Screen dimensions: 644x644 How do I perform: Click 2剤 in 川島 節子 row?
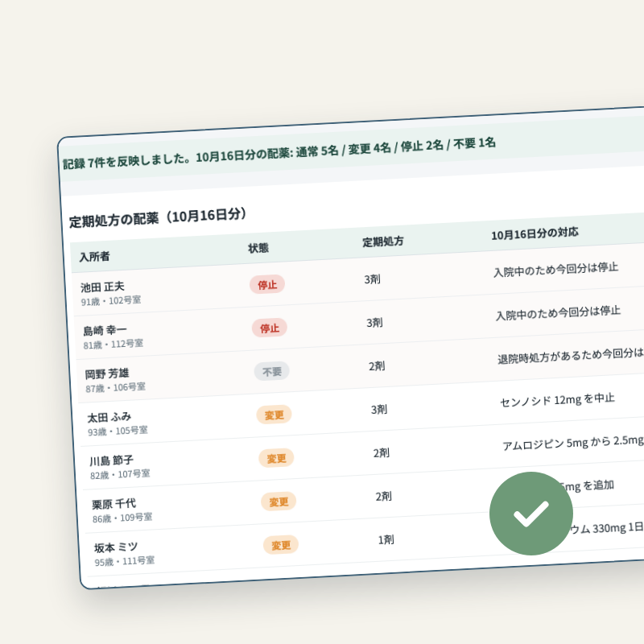(381, 453)
